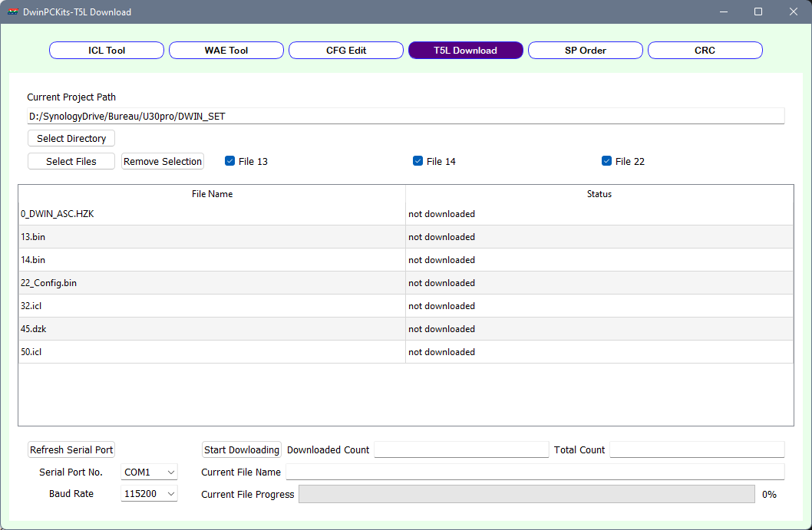Viewport: 812px width, 530px height.
Task: Click the Current File Name field
Action: [x=535, y=472]
